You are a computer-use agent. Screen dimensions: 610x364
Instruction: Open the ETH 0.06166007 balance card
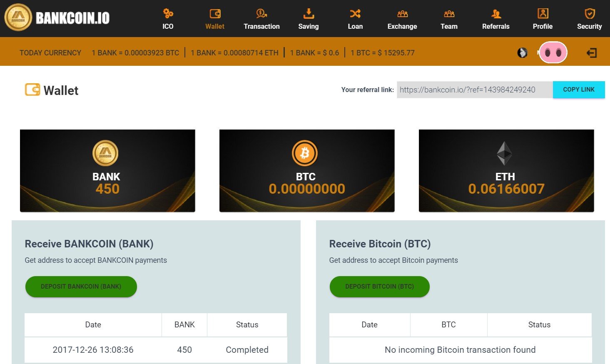[x=506, y=171]
